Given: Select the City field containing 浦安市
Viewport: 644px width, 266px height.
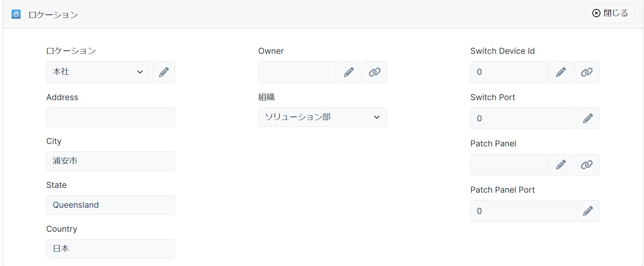Looking at the screenshot, I should pyautogui.click(x=111, y=161).
